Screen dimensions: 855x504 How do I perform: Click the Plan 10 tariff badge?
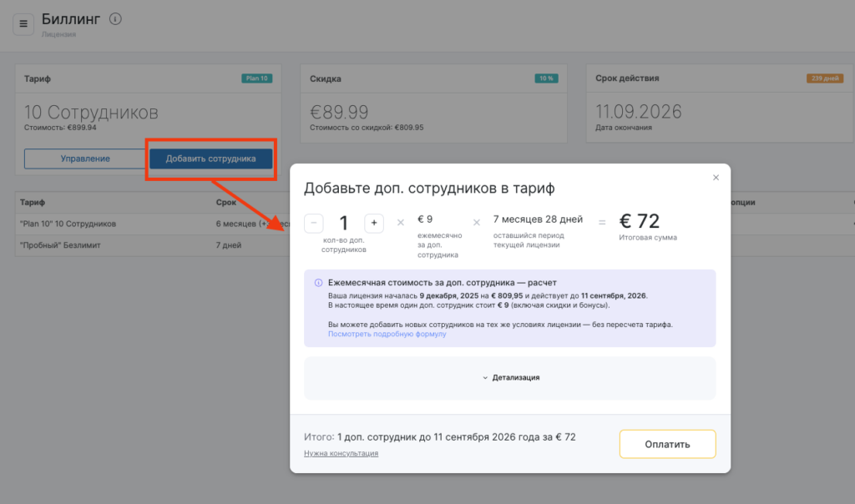pyautogui.click(x=256, y=78)
